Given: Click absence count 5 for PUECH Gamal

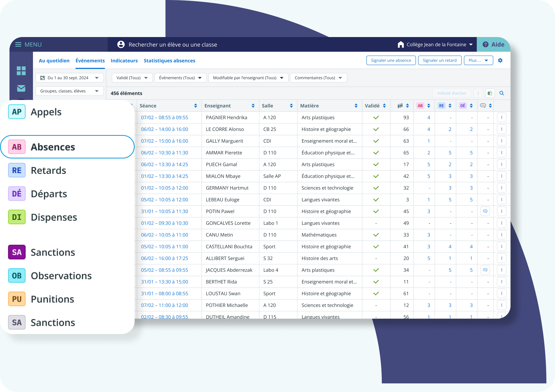Looking at the screenshot, I should 429,165.
